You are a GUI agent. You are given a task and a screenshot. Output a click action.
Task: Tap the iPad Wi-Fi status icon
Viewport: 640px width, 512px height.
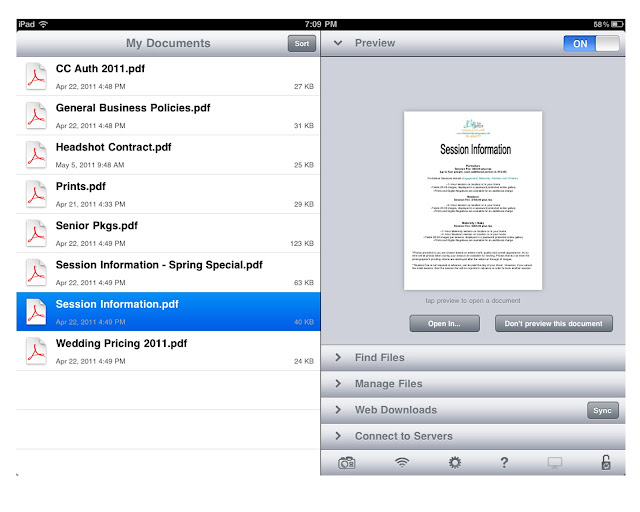(43, 24)
